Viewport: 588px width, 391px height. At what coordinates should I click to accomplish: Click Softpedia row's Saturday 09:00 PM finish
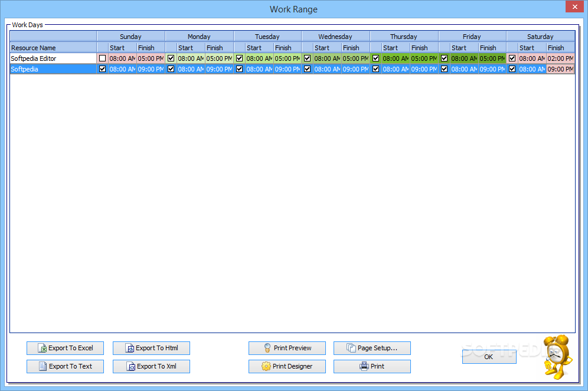[560, 69]
